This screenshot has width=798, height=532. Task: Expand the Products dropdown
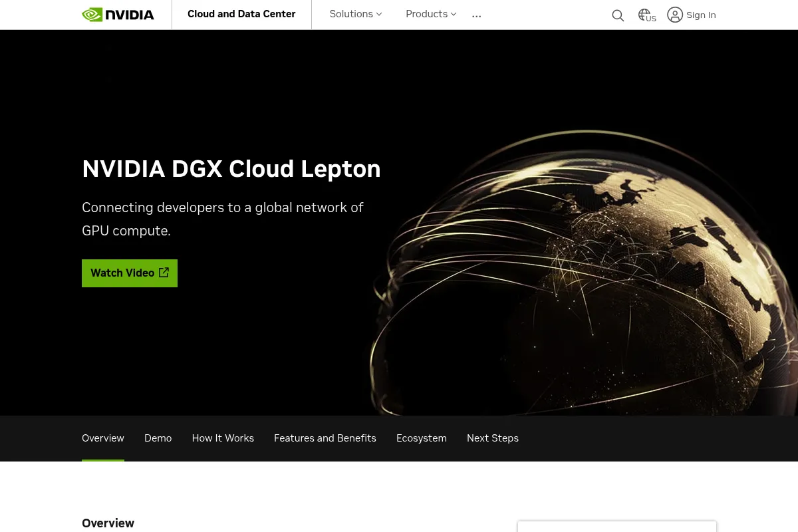pos(431,14)
